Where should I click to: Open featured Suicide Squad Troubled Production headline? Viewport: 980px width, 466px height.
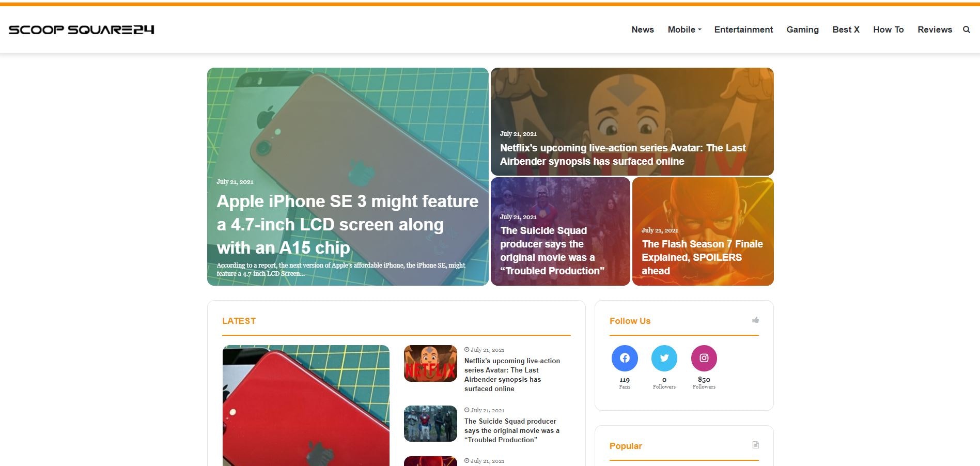(x=552, y=251)
